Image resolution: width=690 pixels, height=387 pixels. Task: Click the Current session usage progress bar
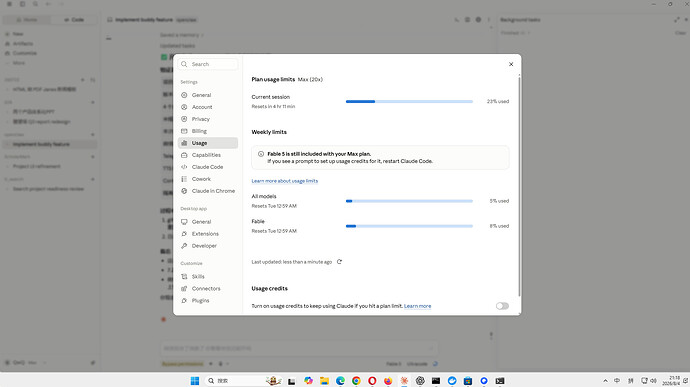pyautogui.click(x=409, y=101)
